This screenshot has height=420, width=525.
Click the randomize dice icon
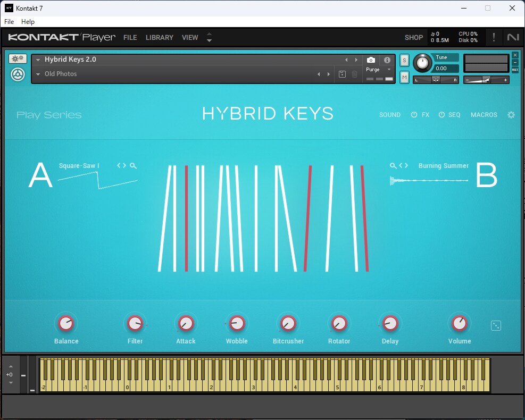coord(496,325)
